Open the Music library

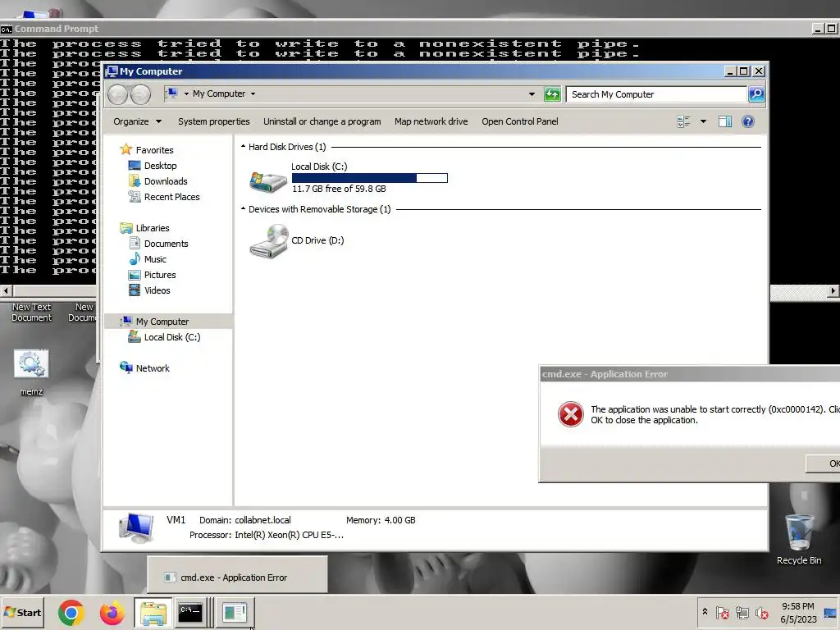pos(155,258)
